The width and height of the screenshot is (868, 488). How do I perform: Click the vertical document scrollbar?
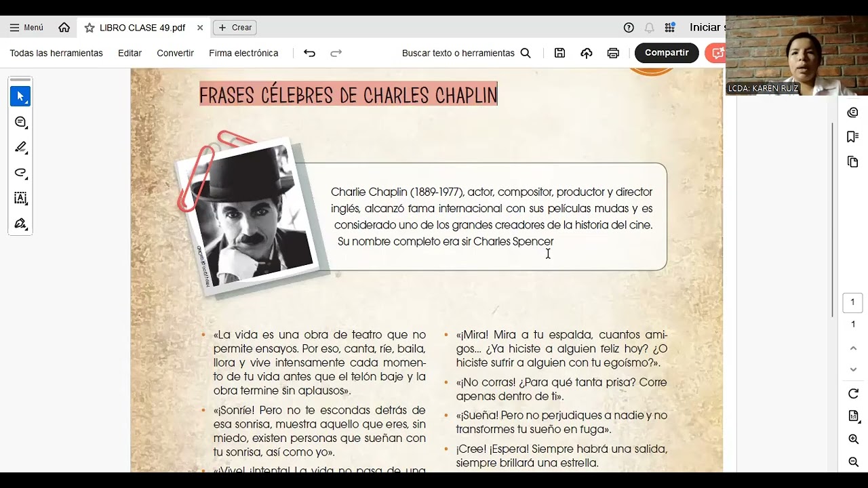[832, 220]
